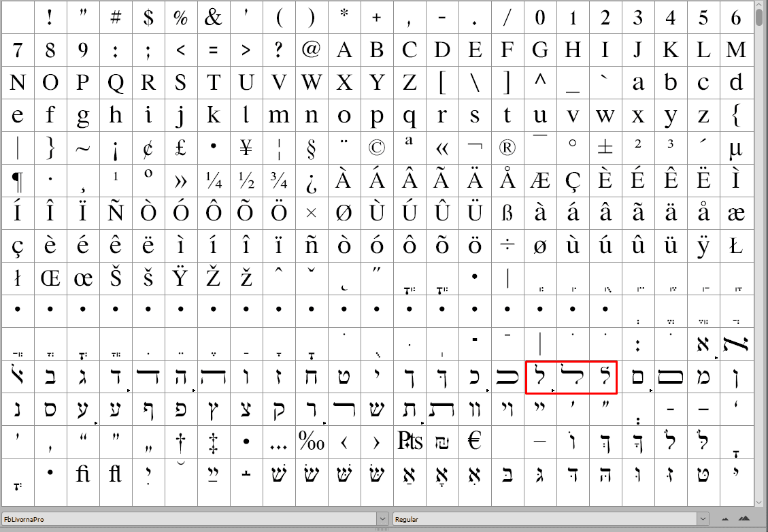Select the copyright © glyph
768x532 pixels.
click(x=377, y=148)
